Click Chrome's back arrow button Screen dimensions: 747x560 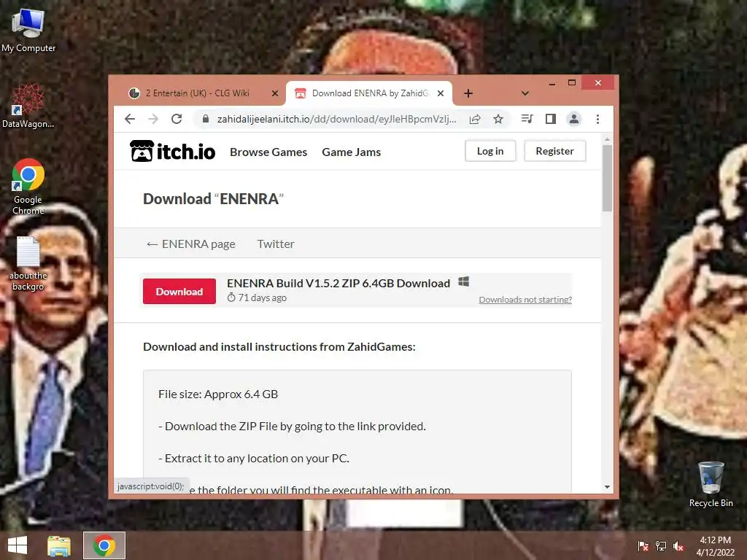[130, 119]
